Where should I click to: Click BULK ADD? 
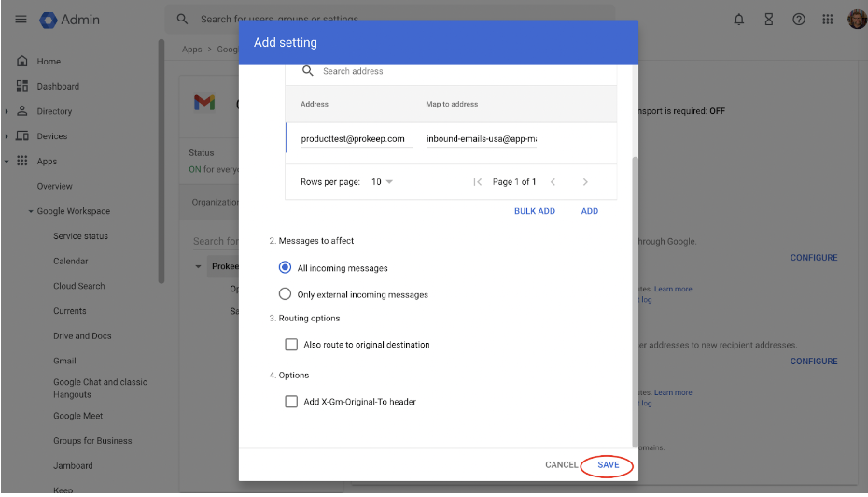pos(535,211)
